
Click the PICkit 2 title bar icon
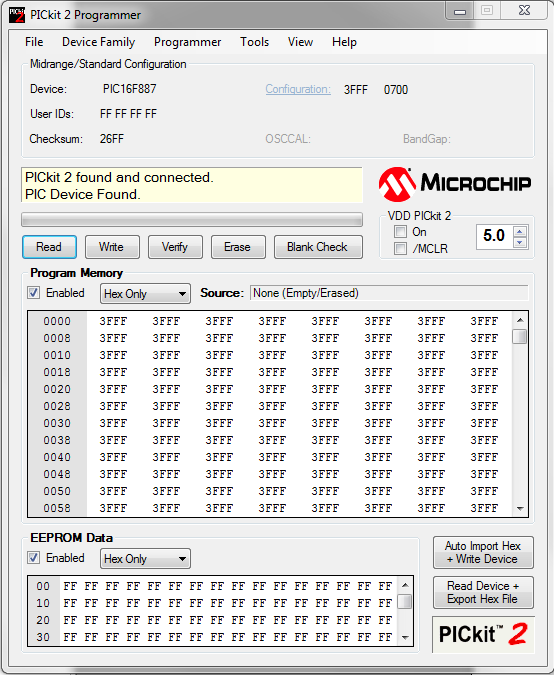pyautogui.click(x=17, y=15)
